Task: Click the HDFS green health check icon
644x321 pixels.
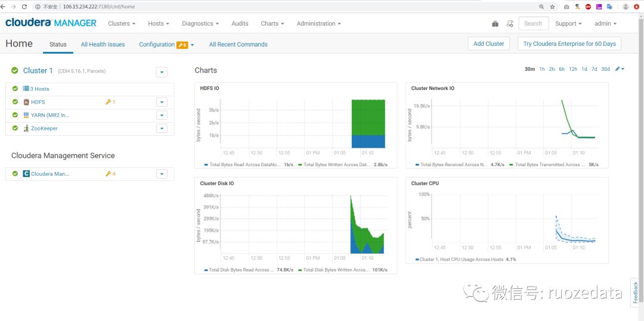Action: 15,102
